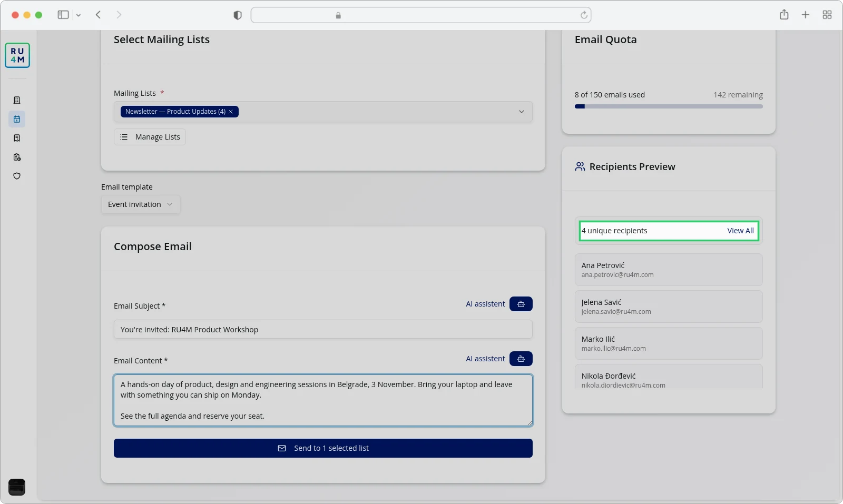Click the browser address bar
This screenshot has width=843, height=504.
[x=421, y=15]
